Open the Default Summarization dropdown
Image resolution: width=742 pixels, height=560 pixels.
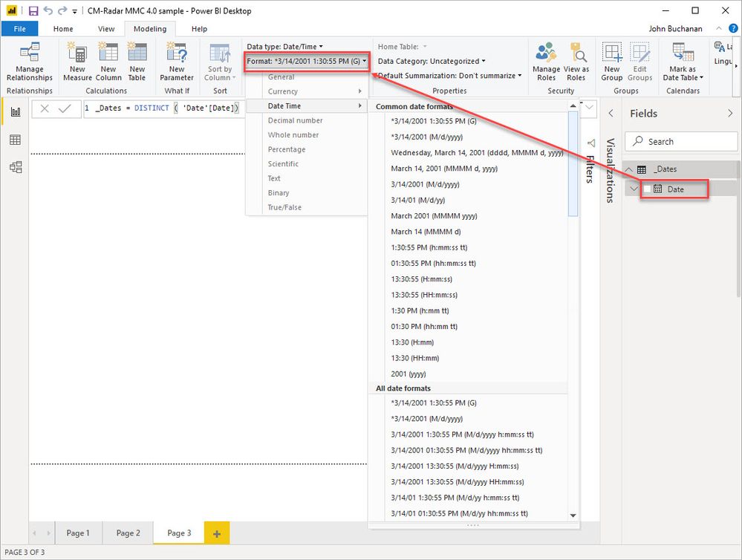449,76
